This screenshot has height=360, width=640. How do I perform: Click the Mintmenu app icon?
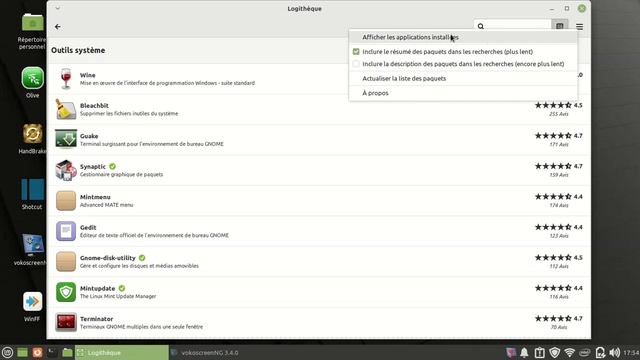[x=66, y=201]
